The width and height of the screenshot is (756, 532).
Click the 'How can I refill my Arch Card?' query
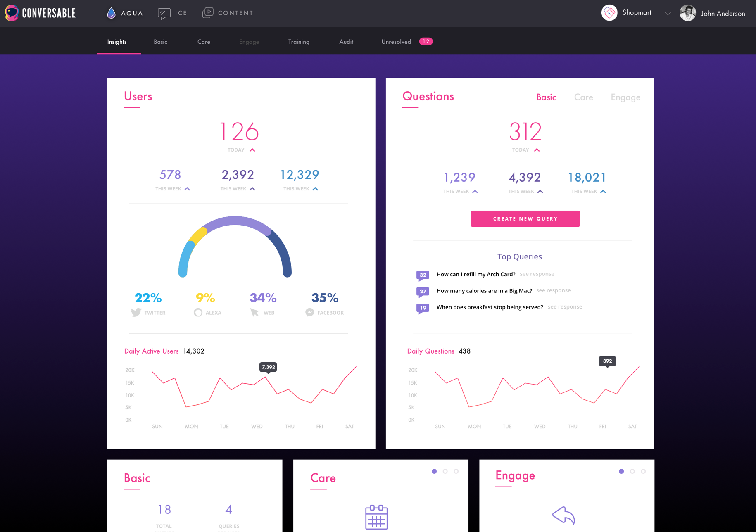click(475, 274)
